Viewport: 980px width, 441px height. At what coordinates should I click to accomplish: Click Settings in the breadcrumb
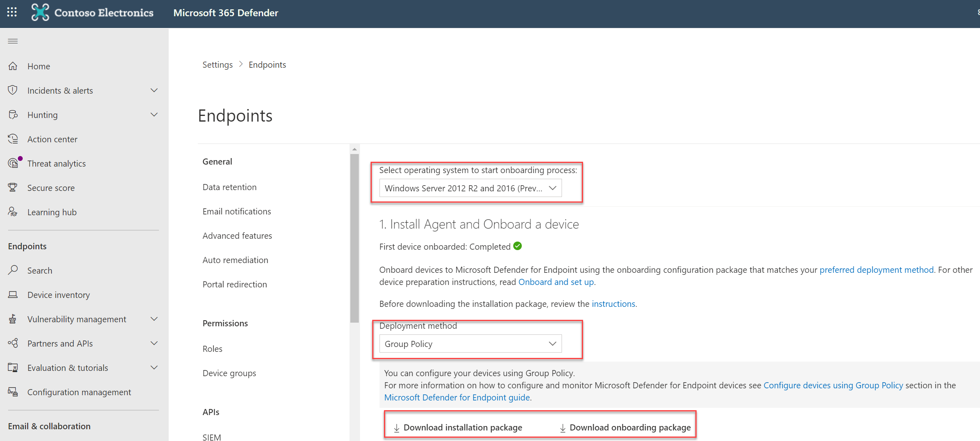click(218, 64)
